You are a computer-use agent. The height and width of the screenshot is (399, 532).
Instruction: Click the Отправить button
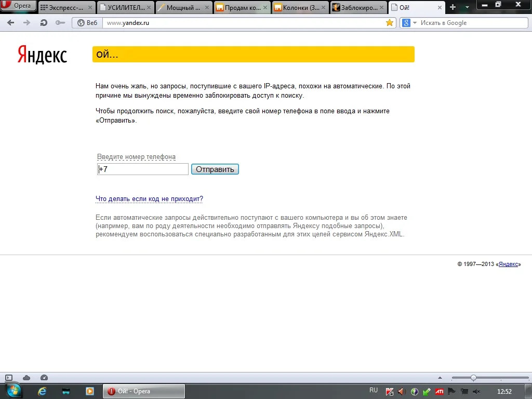(x=215, y=169)
